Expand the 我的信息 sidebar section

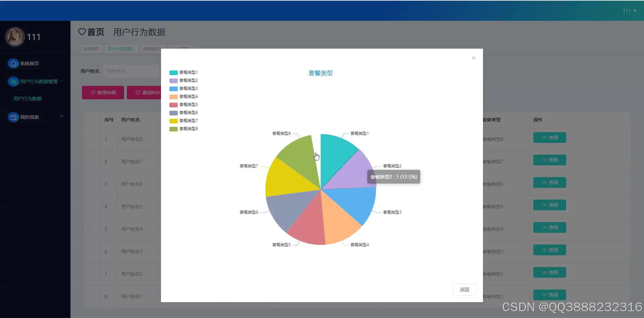click(62, 116)
